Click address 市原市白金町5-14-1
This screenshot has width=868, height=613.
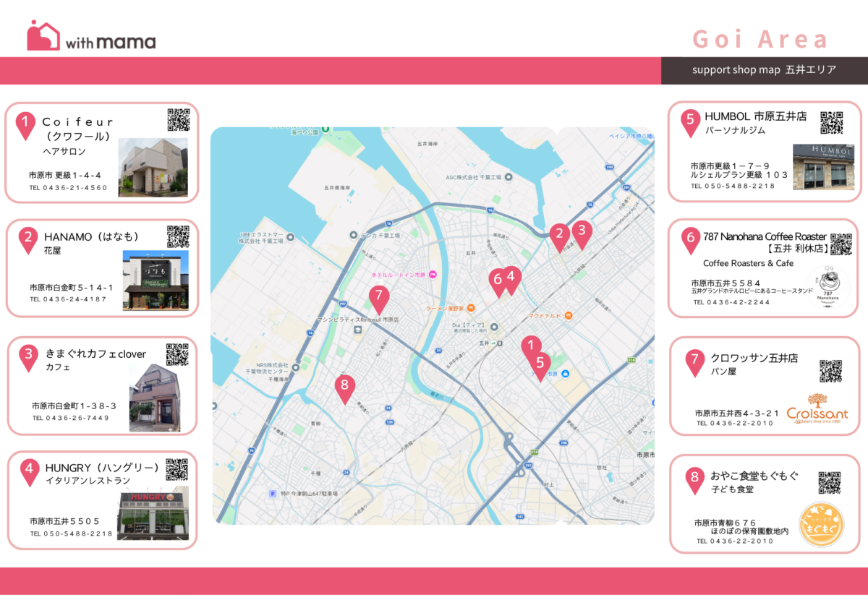tap(72, 288)
